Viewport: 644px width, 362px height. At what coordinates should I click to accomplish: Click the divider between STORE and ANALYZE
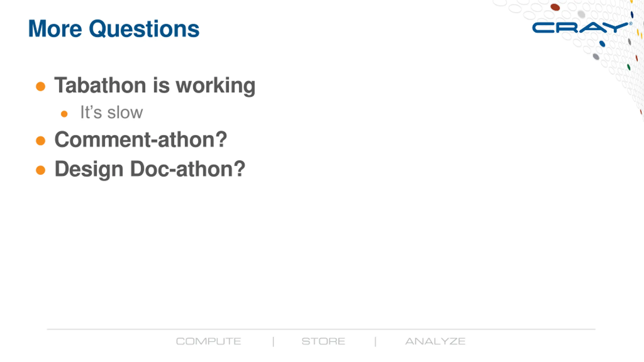click(375, 342)
